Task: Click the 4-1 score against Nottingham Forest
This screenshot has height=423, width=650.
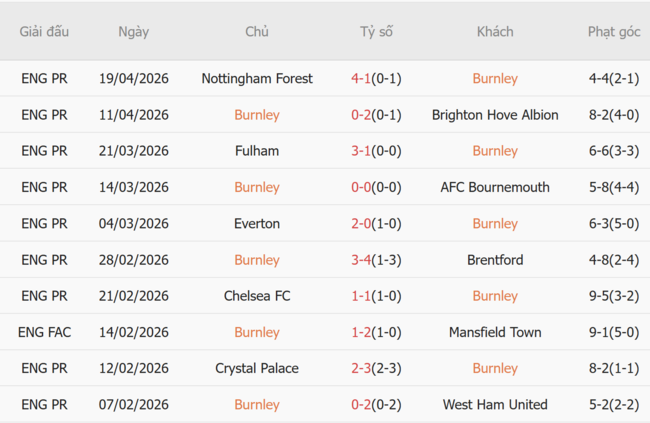Action: 361,78
